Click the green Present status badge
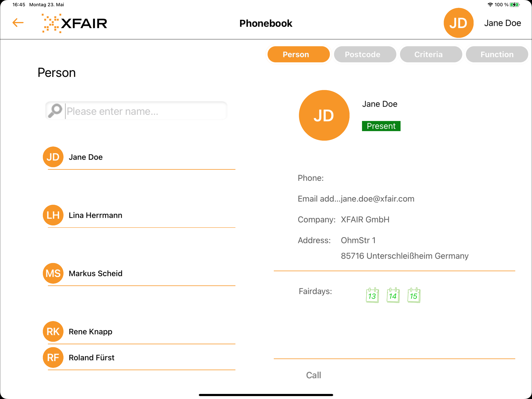This screenshot has width=532, height=399. [381, 126]
